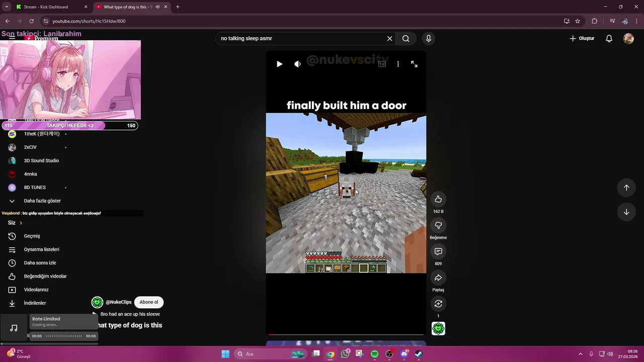Open Daha sonra izle watch later
Screen dimensions: 644x362
tap(40, 263)
